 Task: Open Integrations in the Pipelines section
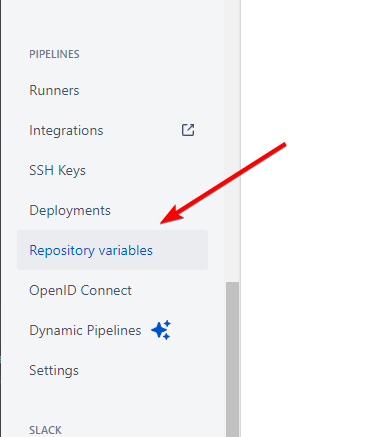(66, 130)
